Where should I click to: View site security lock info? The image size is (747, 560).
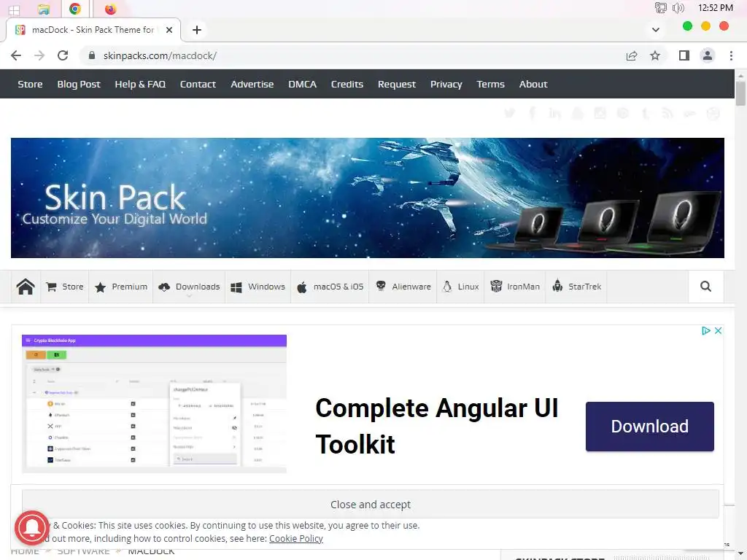coord(92,55)
